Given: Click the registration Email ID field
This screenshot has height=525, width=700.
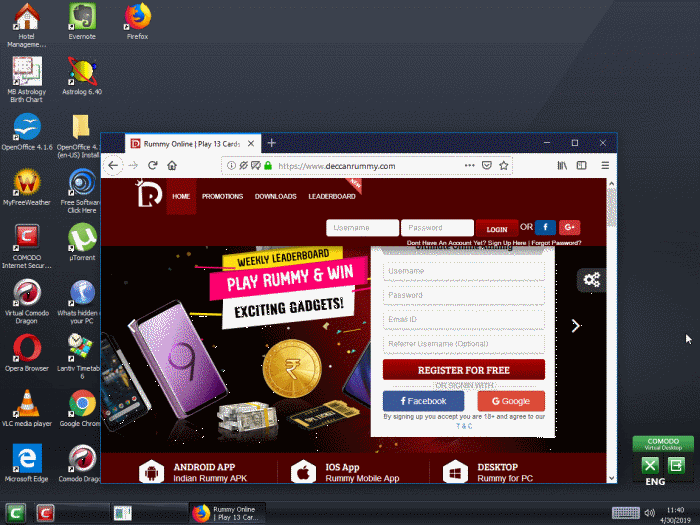Looking at the screenshot, I should pyautogui.click(x=464, y=320).
